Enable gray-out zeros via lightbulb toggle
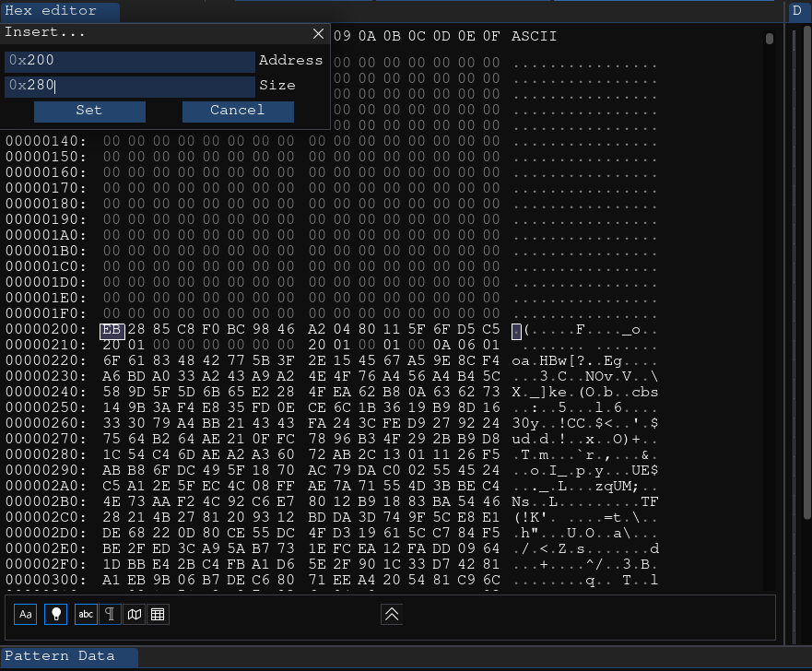812x671 pixels. pos(55,614)
